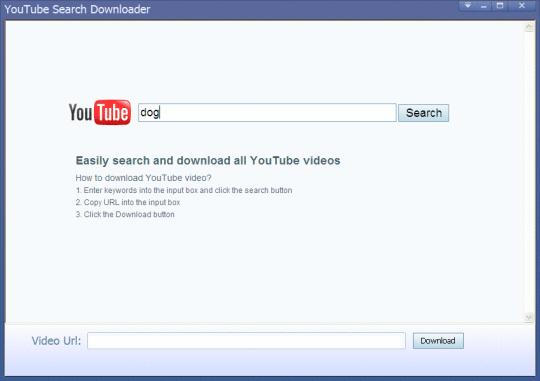The image size is (540, 381).
Task: Maximize the YouTube Search Downloader window
Action: tap(500, 6)
